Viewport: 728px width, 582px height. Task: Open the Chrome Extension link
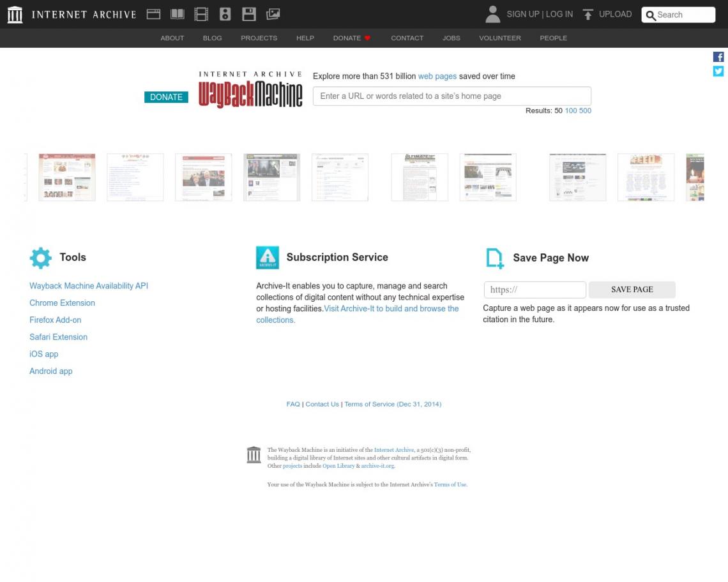(x=62, y=303)
